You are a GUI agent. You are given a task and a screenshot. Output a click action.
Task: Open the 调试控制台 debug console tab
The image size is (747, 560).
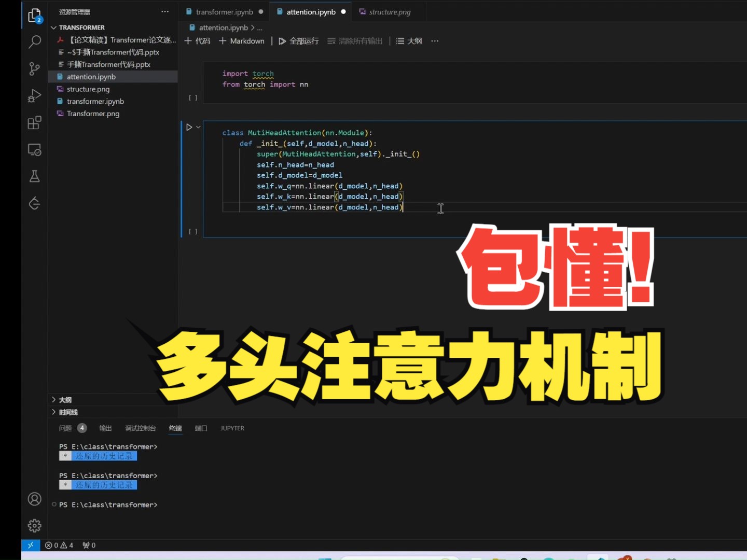[x=140, y=428]
